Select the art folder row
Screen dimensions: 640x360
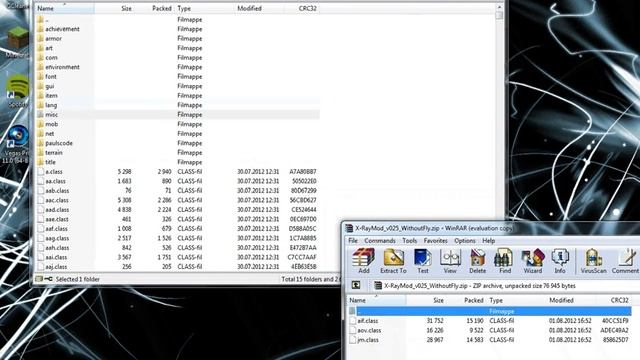(x=178, y=48)
